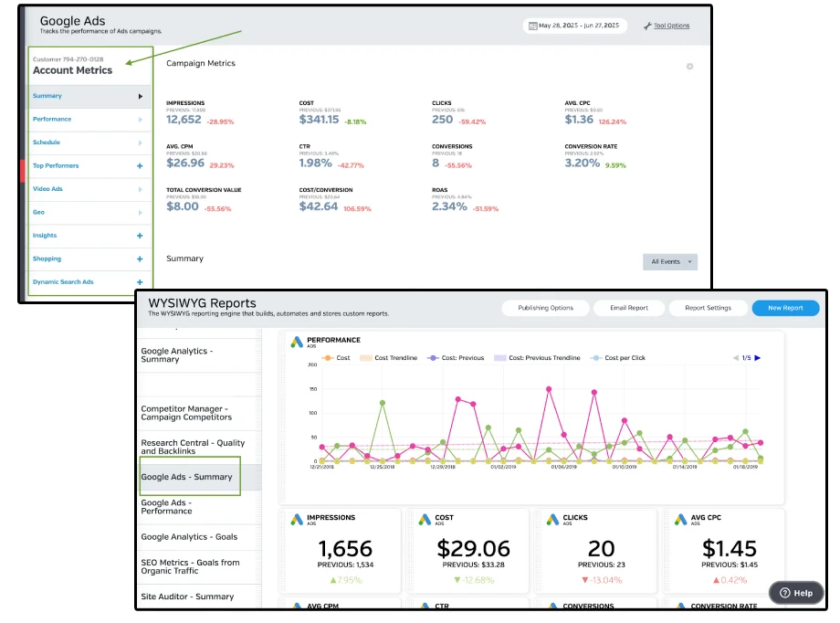This screenshot has width=840, height=623.
Task: Click the Google Ads logo on Performance chart
Action: [x=296, y=343]
